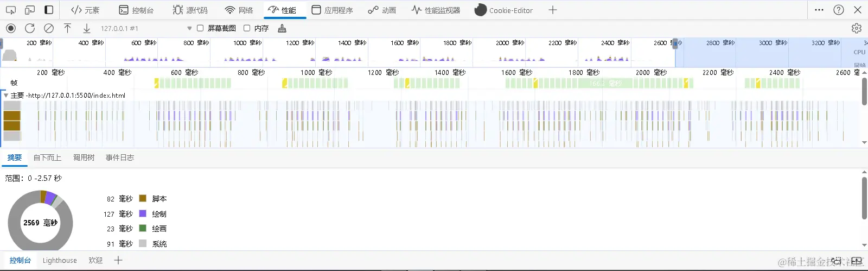Click the summary panel vertical scrollbar
This screenshot has height=271, width=868.
(864, 198)
